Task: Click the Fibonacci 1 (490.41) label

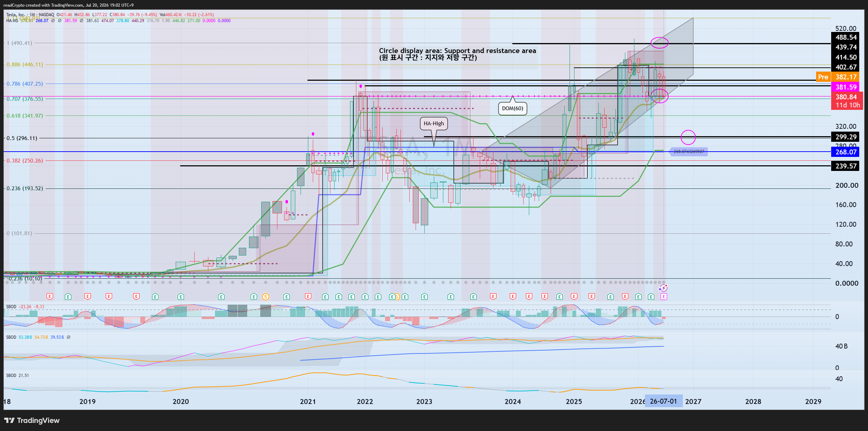Action: coord(20,43)
